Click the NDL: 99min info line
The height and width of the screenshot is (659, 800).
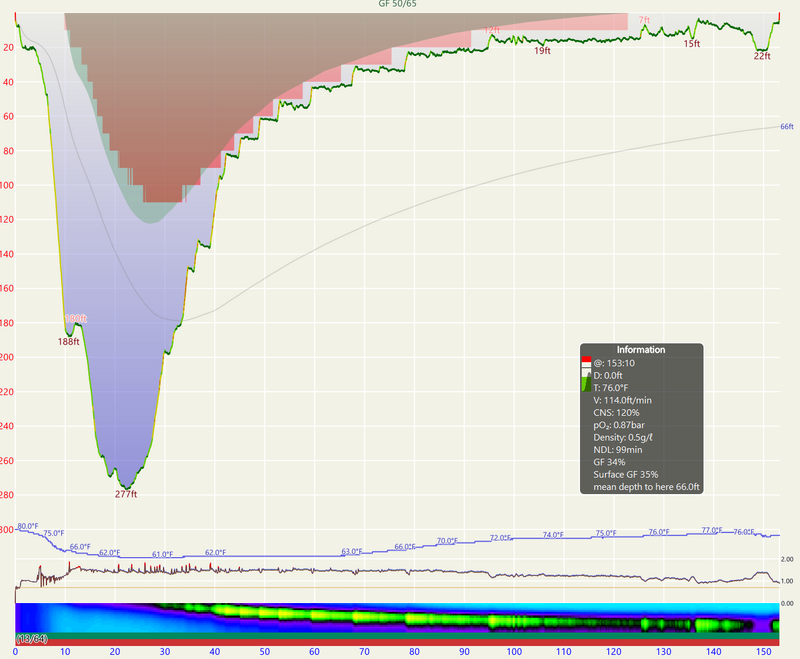616,450
